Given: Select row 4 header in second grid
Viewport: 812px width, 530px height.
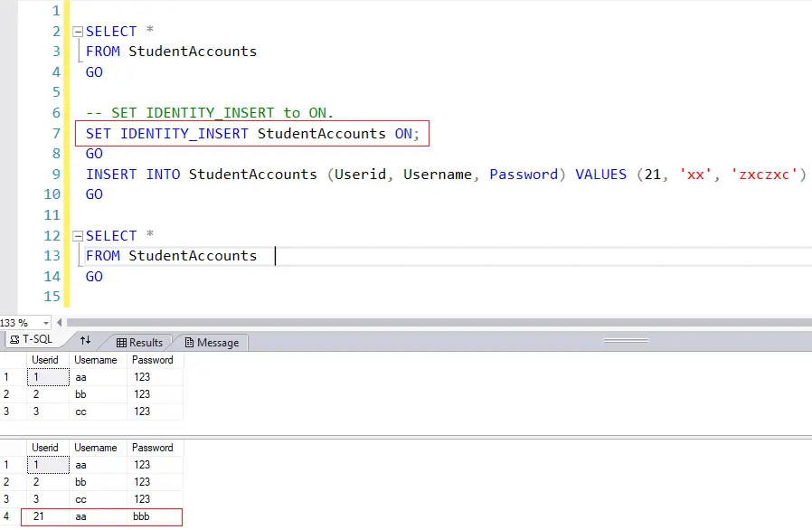Looking at the screenshot, I should coord(7,516).
